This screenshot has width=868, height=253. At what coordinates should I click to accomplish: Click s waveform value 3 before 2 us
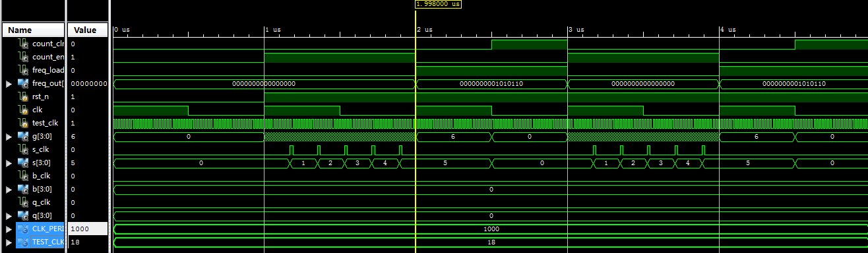coord(357,163)
